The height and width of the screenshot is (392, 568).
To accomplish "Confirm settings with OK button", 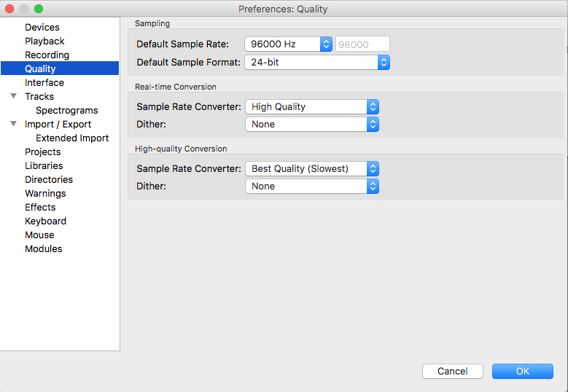I will tap(522, 371).
